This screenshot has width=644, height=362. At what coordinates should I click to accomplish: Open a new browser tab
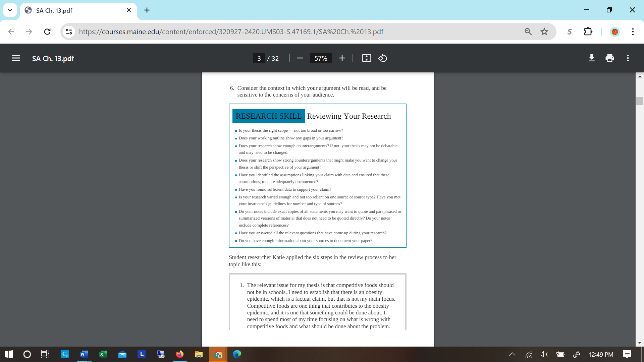click(147, 10)
